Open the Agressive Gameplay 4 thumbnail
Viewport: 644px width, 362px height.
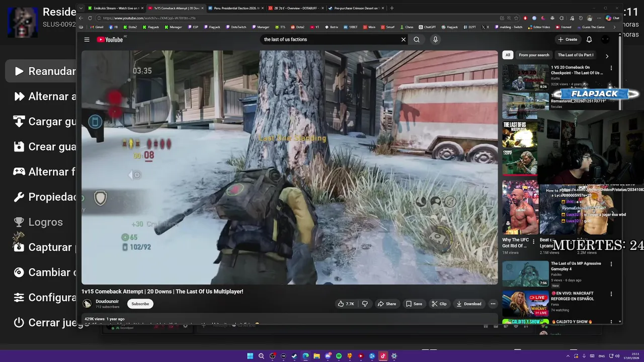coord(525,274)
